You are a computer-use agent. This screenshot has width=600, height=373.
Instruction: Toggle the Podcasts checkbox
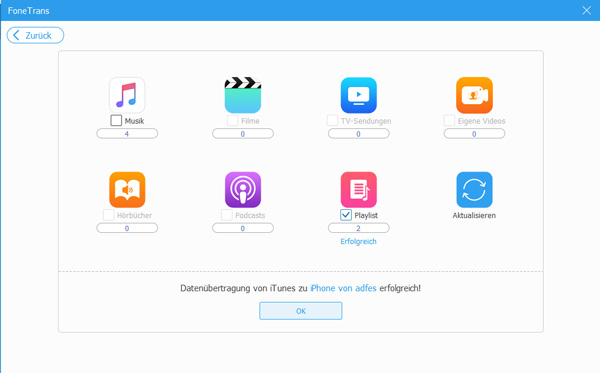[227, 215]
